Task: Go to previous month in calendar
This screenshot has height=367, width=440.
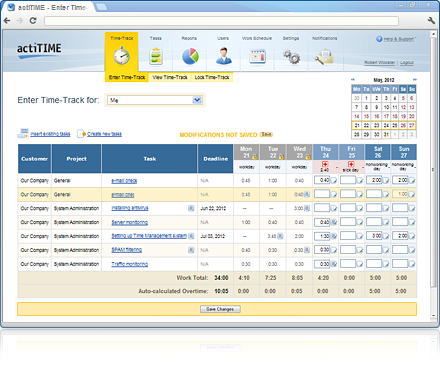Action: coord(353,80)
